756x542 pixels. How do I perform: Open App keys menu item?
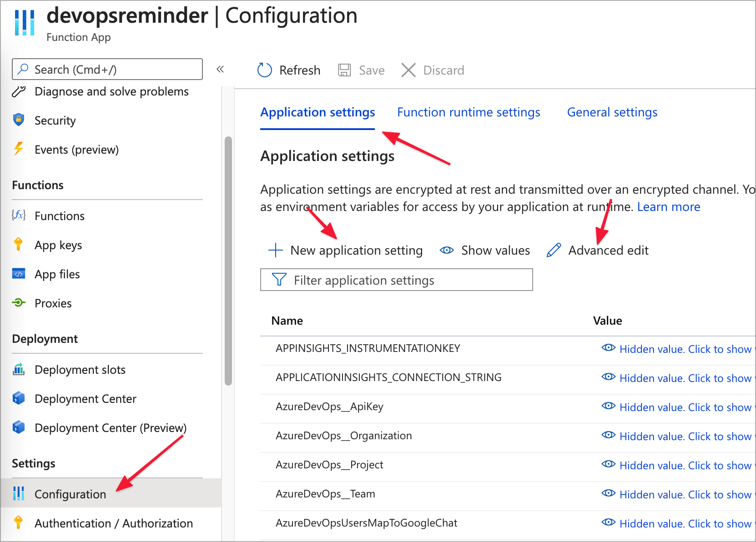[58, 245]
